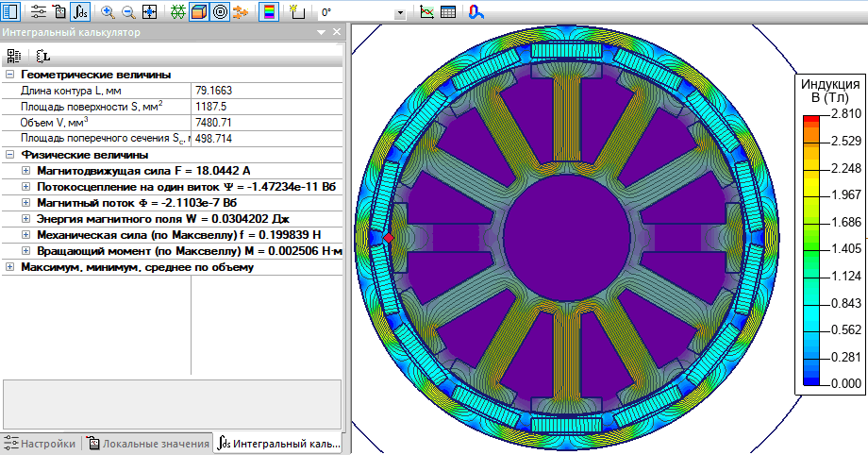The width and height of the screenshot is (868, 455).
Task: Click the red top of the color legend
Action: pos(810,121)
